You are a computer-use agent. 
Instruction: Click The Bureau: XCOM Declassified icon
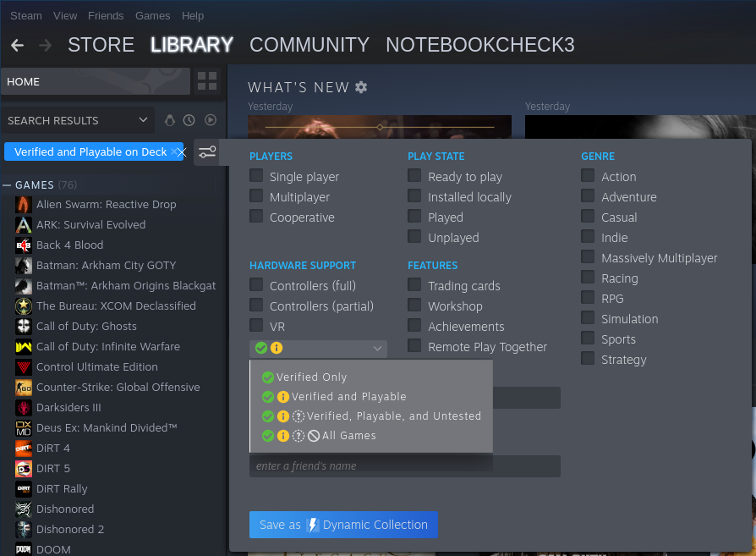point(24,306)
